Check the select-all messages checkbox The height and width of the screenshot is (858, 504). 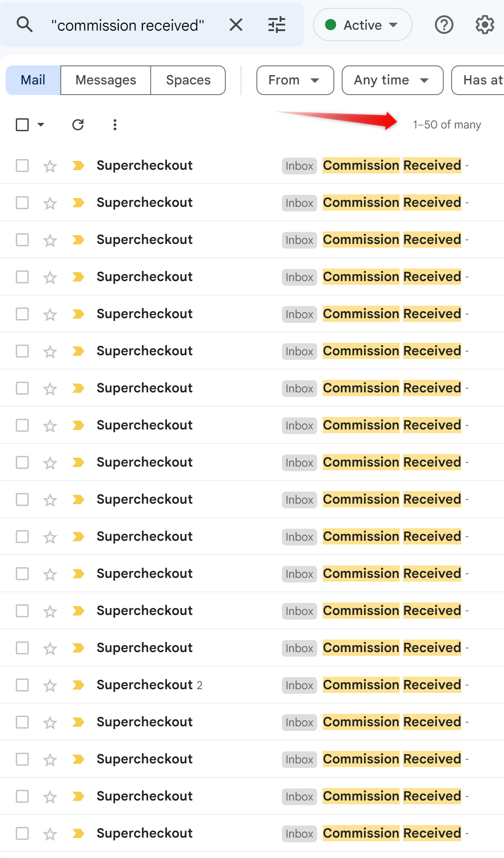[22, 124]
